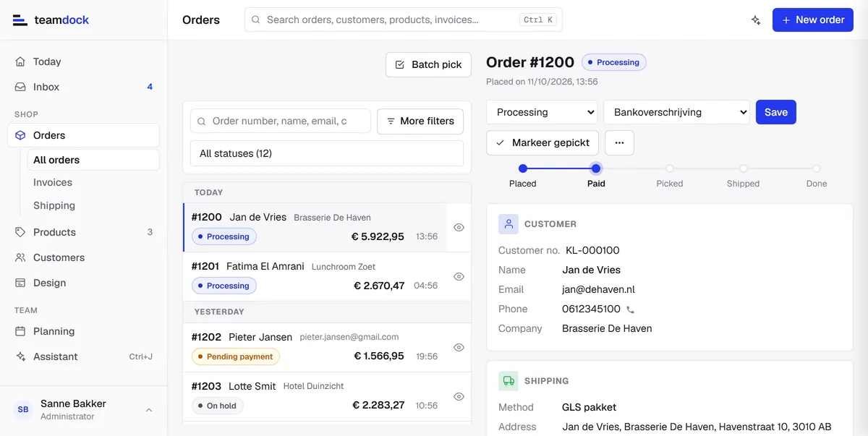Click the Batch pick button
The width and height of the screenshot is (868, 436).
[x=429, y=64]
